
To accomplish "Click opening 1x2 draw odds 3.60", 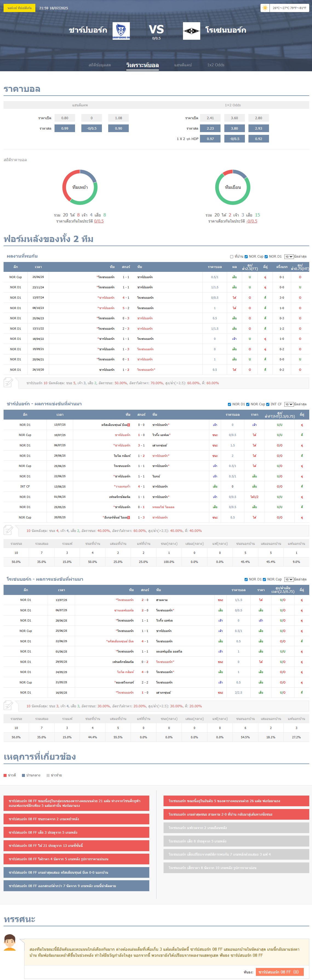I will 234,118.
